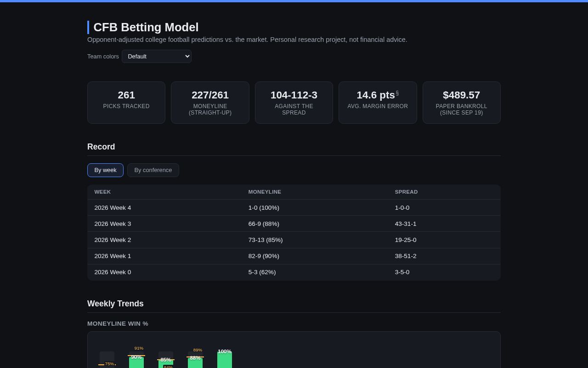The height and width of the screenshot is (368, 588).
Task: Click spread value 19-25-0
Action: coord(406,240)
